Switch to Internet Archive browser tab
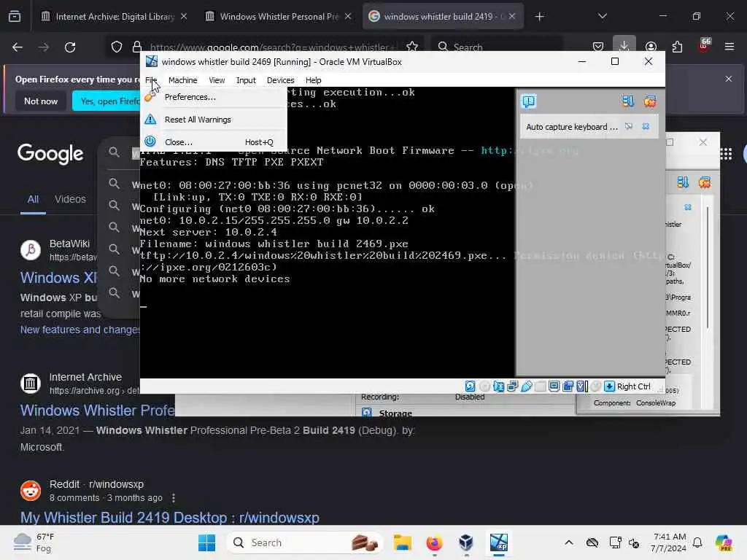 [114, 17]
